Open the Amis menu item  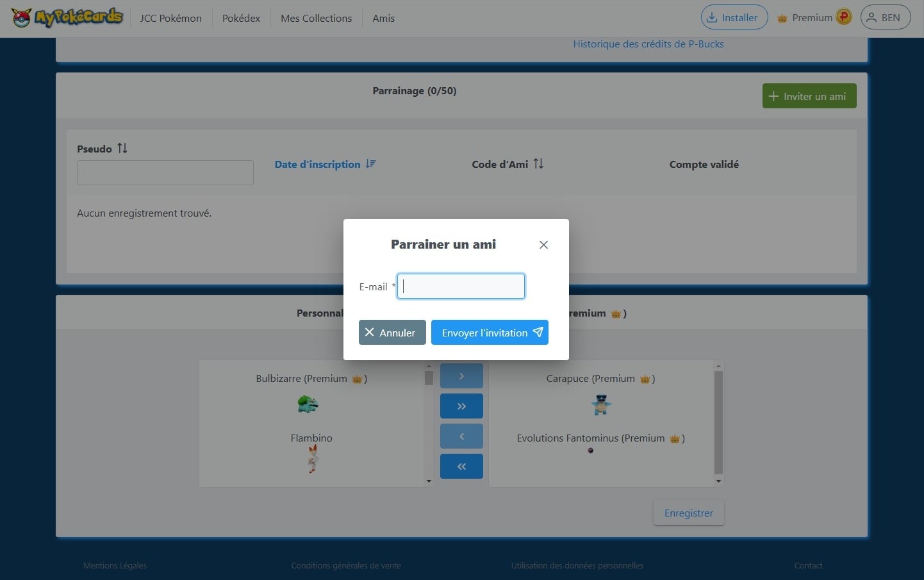coord(383,18)
